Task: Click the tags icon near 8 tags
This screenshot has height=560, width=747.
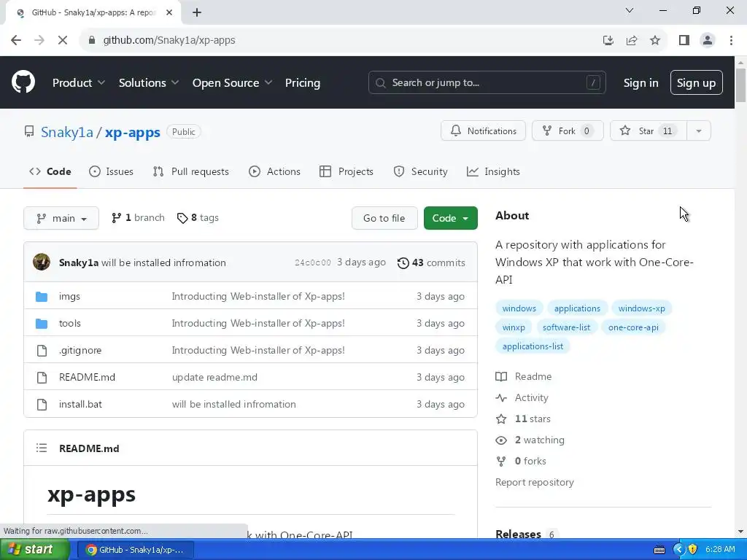Action: click(x=182, y=218)
